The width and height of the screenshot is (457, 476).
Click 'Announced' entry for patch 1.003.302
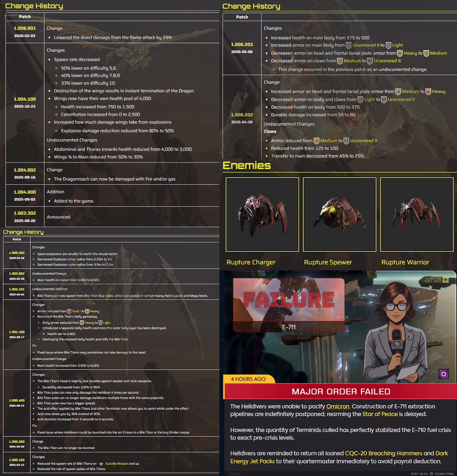[x=58, y=217]
